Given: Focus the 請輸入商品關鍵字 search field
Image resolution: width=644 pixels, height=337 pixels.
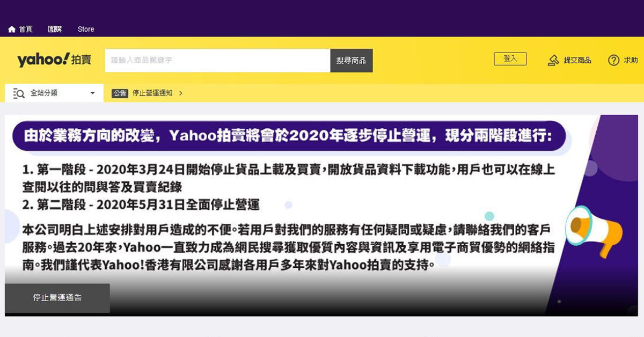Looking at the screenshot, I should pos(217,61).
